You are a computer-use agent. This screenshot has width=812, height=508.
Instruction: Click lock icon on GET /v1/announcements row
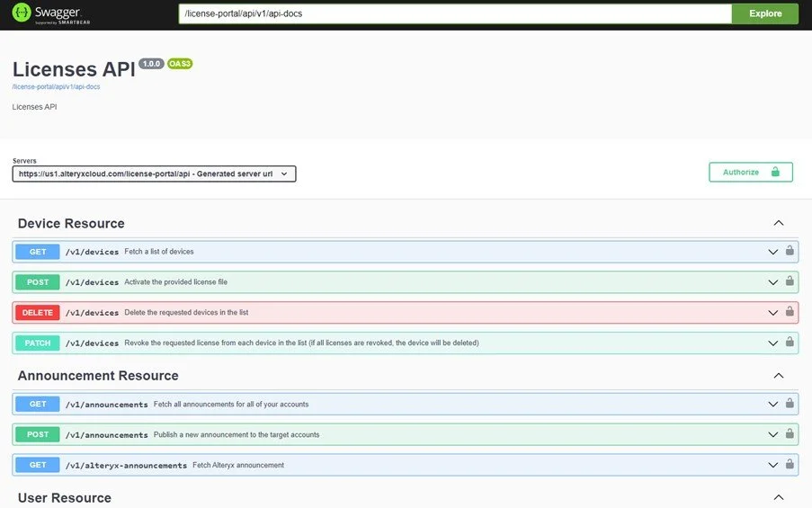(790, 403)
